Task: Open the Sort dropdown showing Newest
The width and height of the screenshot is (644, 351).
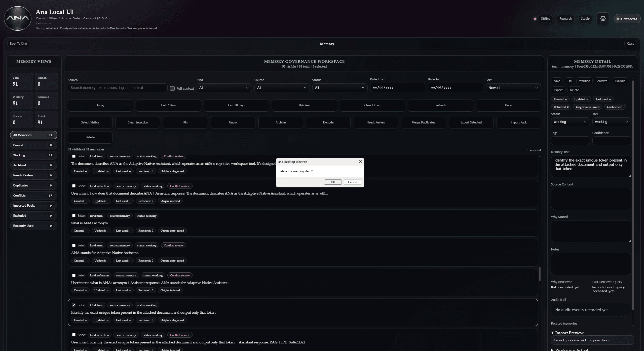Action: pyautogui.click(x=513, y=88)
